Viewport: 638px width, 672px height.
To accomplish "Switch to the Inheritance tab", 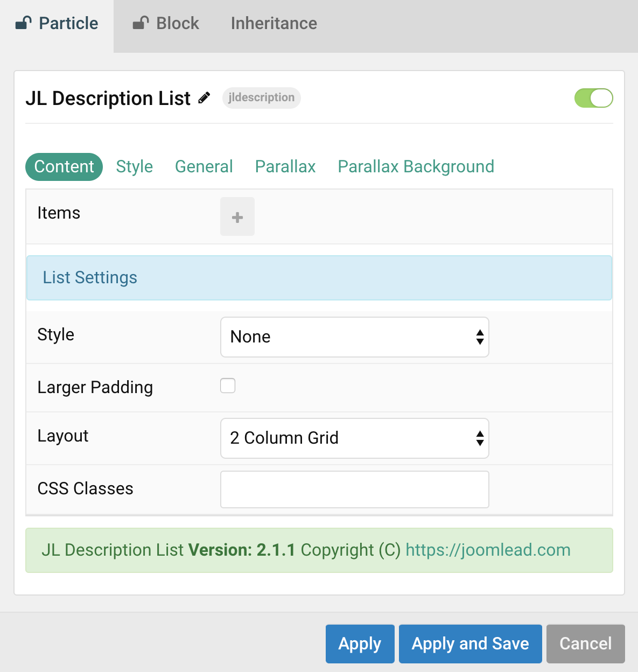I will click(x=273, y=23).
